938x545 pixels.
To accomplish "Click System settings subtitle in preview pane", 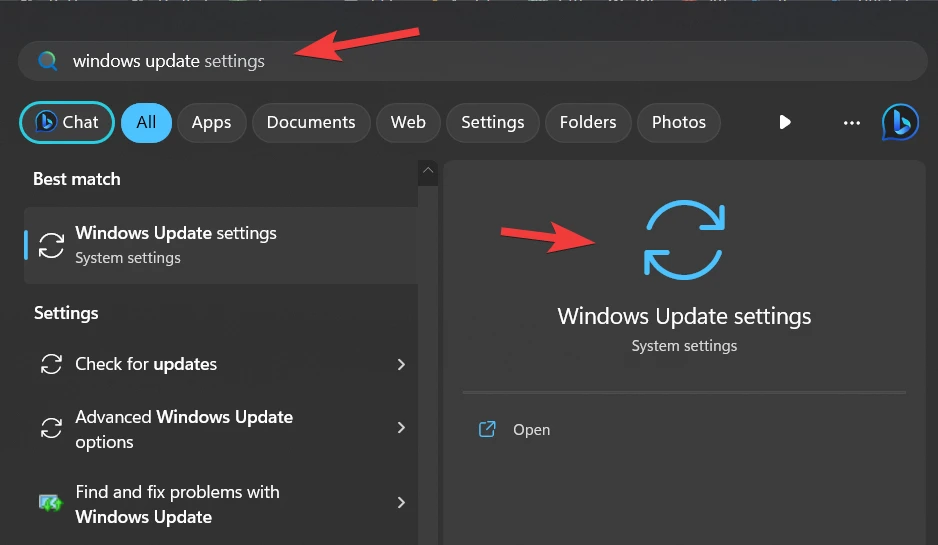I will click(684, 346).
